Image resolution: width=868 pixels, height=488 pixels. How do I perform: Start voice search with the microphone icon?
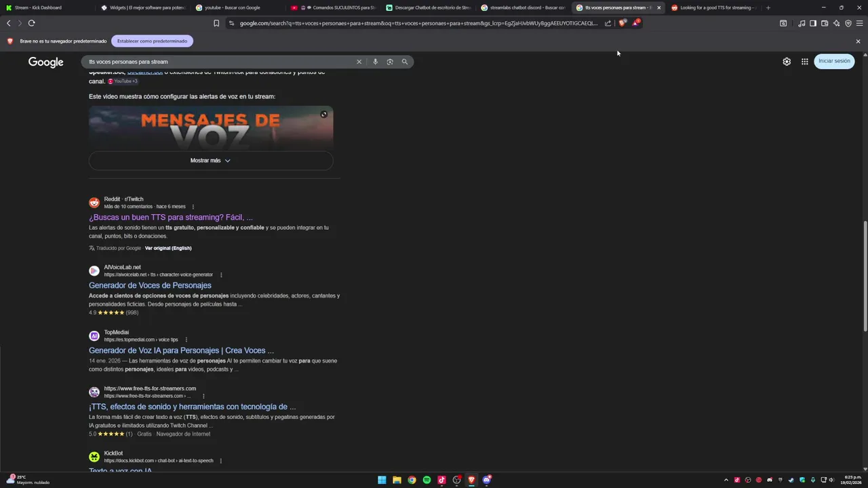coord(375,62)
